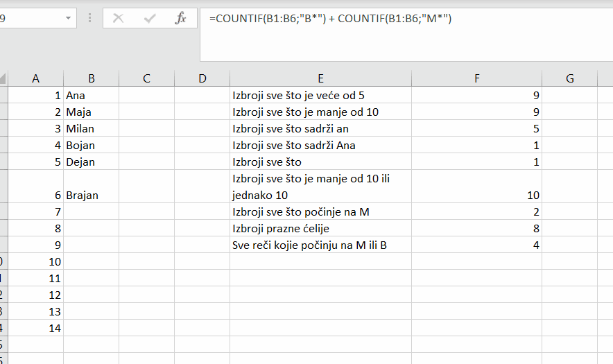Click the Cancel (X) formula icon
The image size is (613, 364).
point(118,19)
